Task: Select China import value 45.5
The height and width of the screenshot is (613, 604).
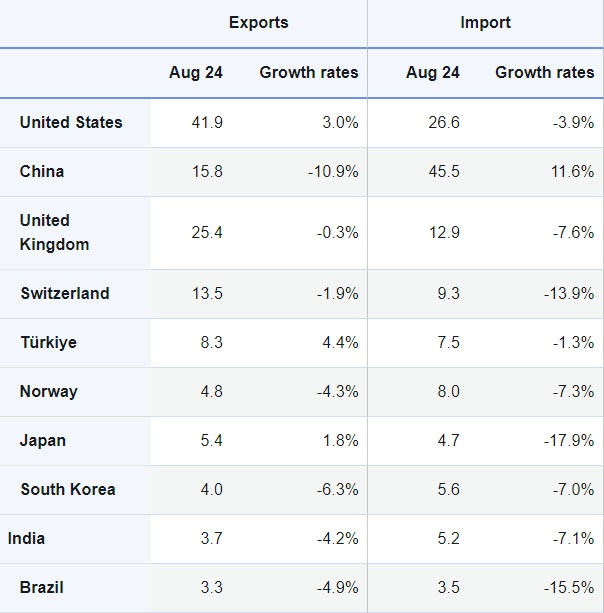Action: (444, 172)
